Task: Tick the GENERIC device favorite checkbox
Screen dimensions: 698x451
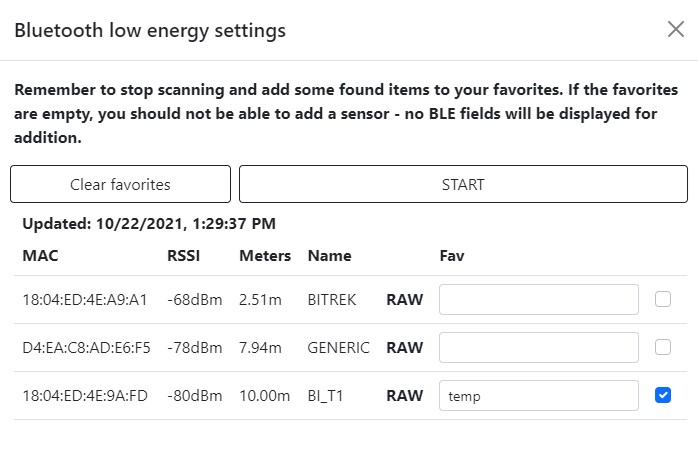Action: [662, 348]
